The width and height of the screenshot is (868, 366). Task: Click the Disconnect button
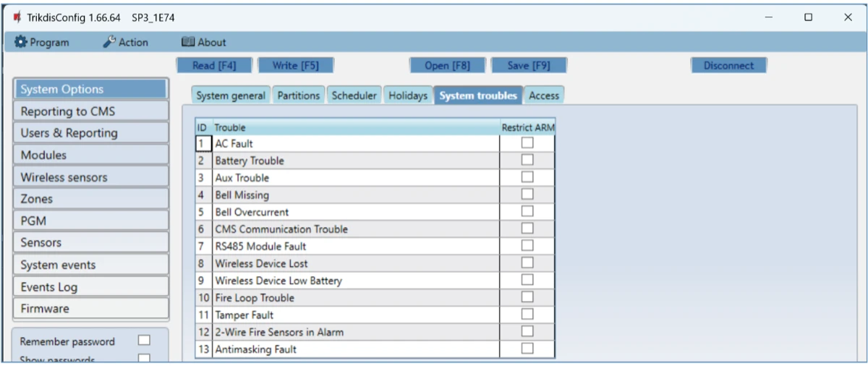[728, 65]
